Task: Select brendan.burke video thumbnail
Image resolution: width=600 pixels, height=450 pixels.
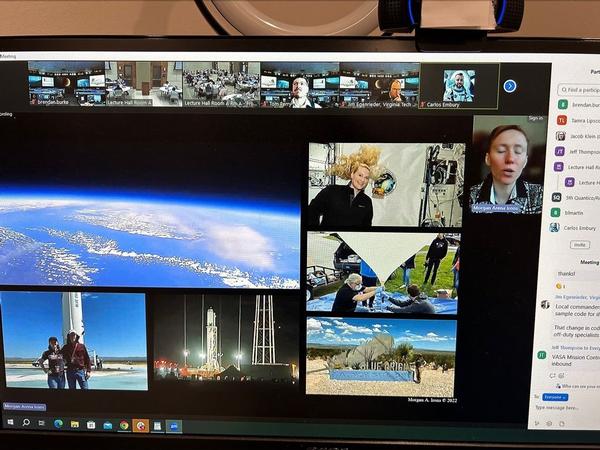Action: 67,83
